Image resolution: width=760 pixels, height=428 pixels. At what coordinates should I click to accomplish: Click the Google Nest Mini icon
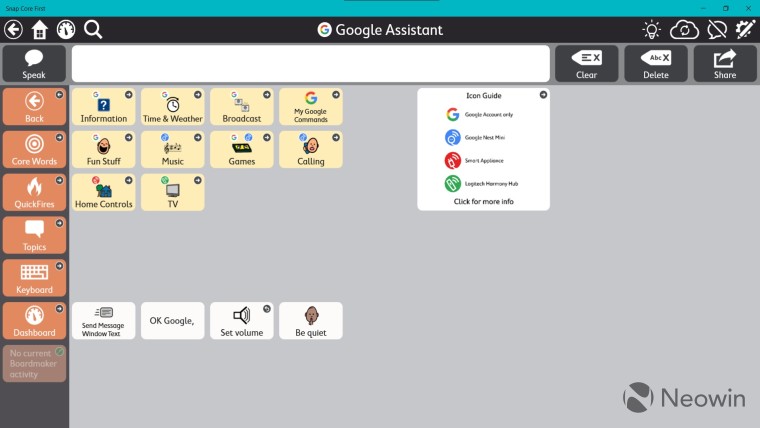[453, 138]
